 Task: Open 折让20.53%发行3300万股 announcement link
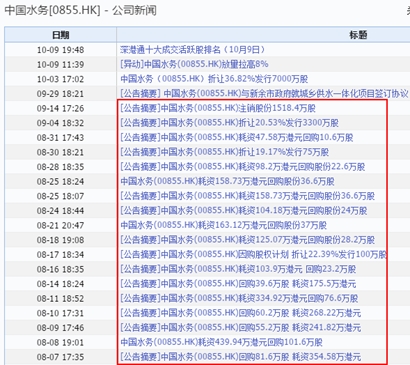click(x=229, y=123)
